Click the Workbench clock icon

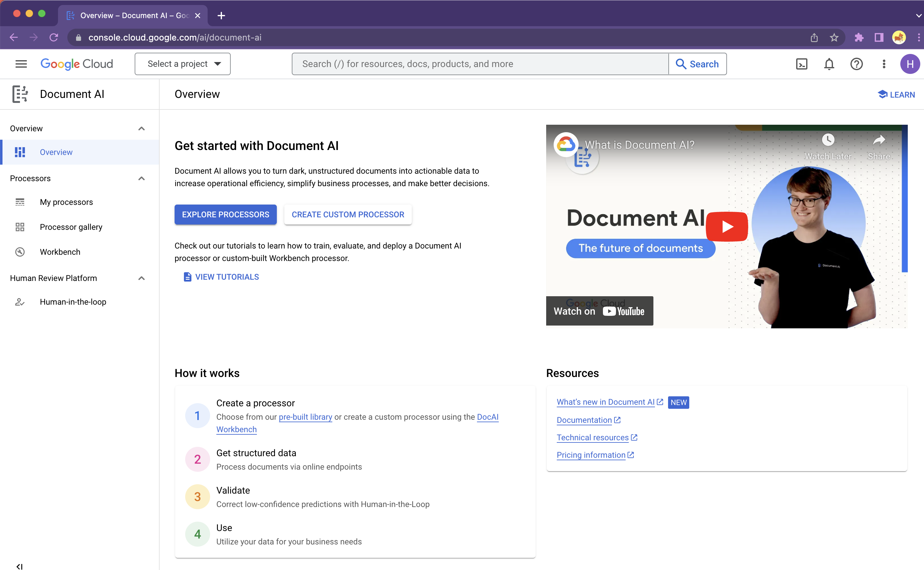pos(20,252)
